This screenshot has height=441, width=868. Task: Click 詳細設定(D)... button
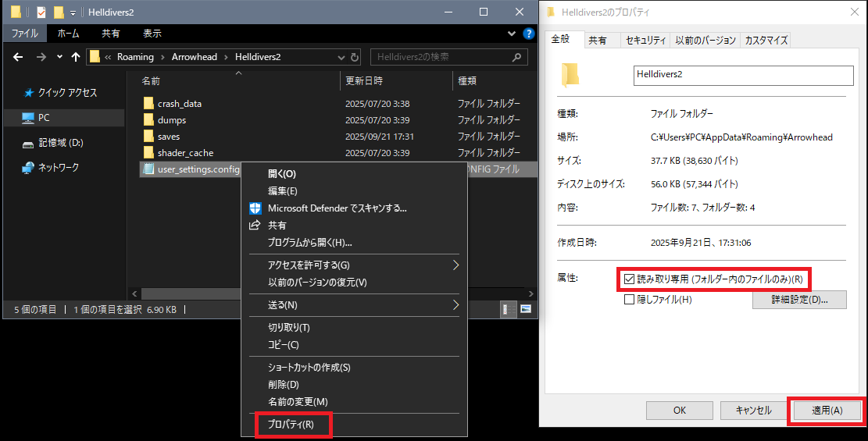pyautogui.click(x=799, y=300)
